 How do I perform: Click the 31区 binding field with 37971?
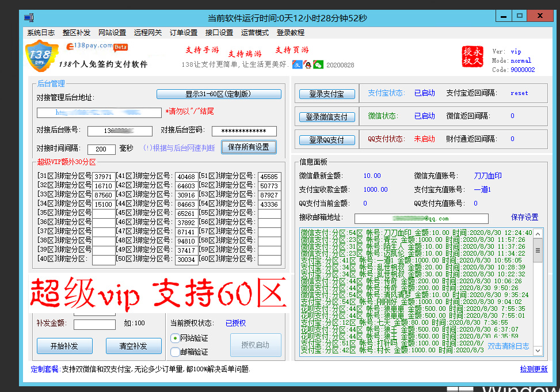(104, 177)
